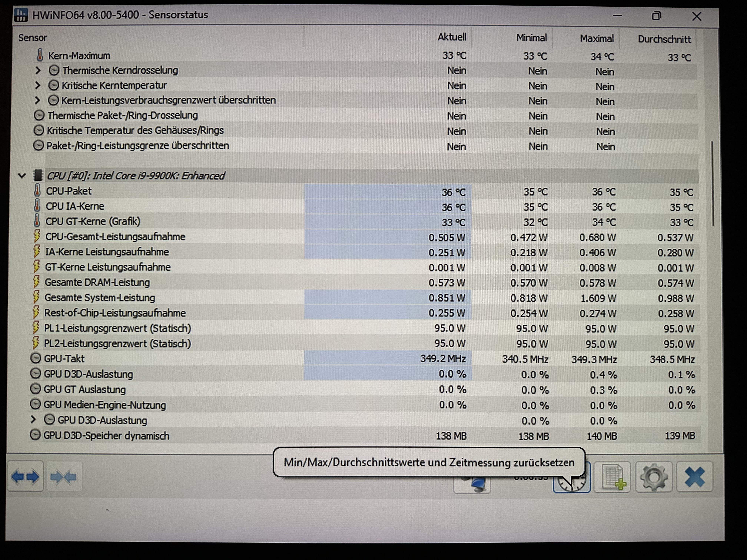Expand Thermische Kerndrosselung row
Screen dimensions: 747x560
tap(38, 70)
